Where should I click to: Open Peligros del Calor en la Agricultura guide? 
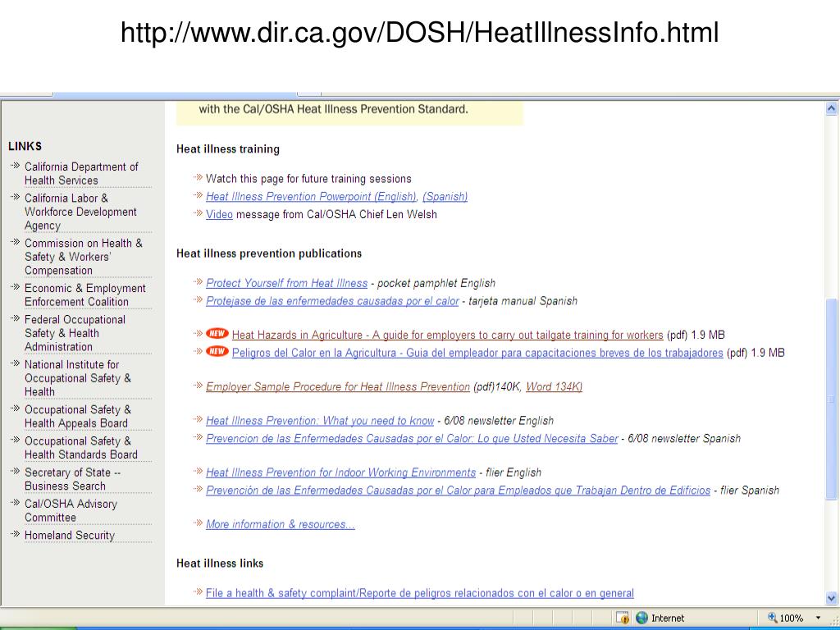click(477, 353)
